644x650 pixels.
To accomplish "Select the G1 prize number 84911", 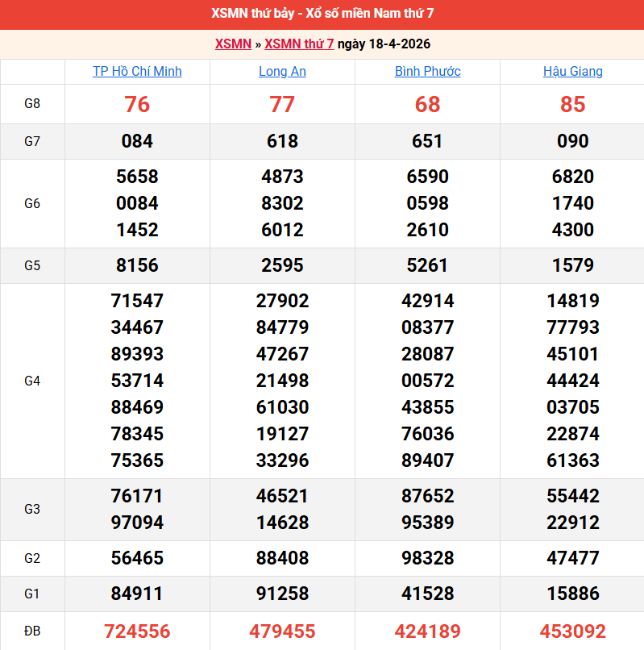I will point(137,594).
